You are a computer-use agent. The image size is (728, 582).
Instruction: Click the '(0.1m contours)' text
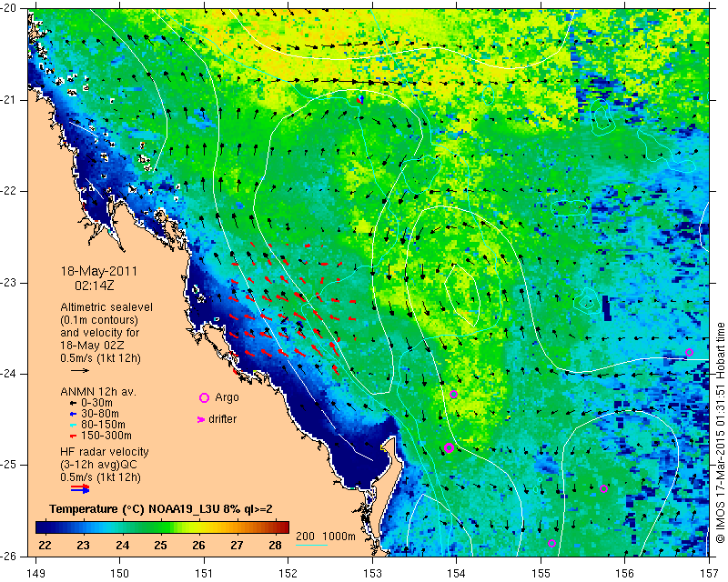(x=99, y=320)
